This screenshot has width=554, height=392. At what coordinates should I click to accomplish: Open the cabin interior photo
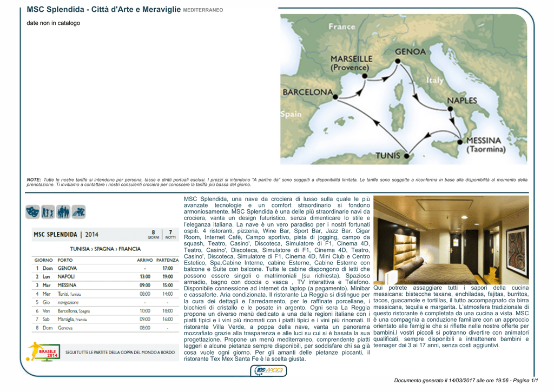[451, 240]
